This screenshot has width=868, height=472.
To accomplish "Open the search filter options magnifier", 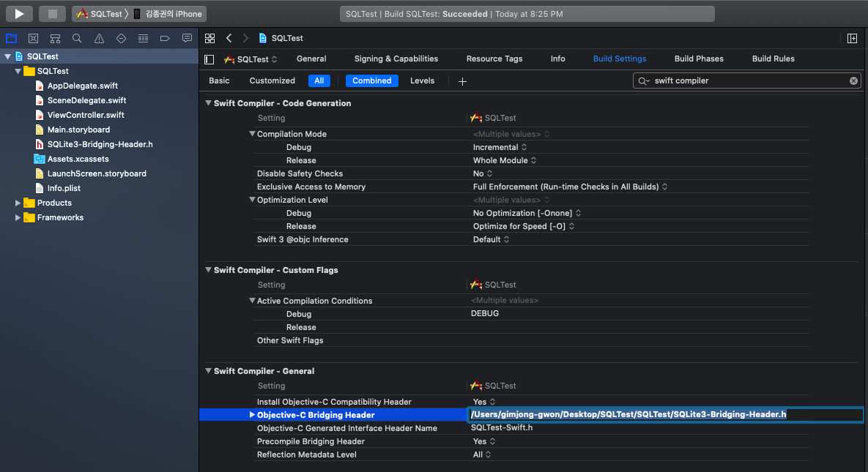I will pyautogui.click(x=643, y=80).
